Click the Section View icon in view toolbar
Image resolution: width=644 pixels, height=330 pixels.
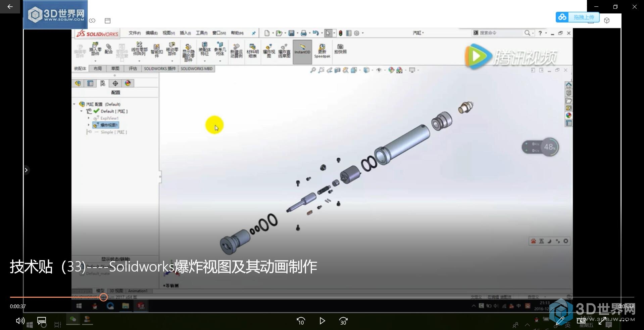(x=337, y=70)
